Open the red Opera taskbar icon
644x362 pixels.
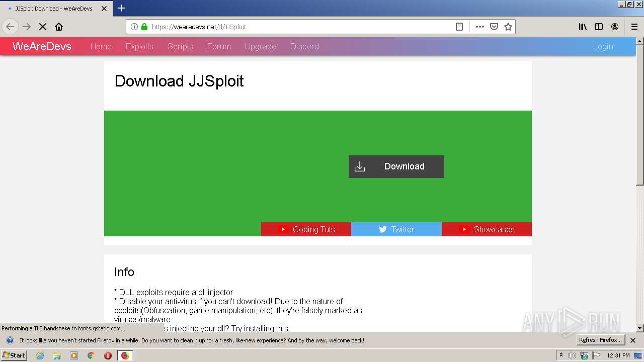click(x=108, y=355)
